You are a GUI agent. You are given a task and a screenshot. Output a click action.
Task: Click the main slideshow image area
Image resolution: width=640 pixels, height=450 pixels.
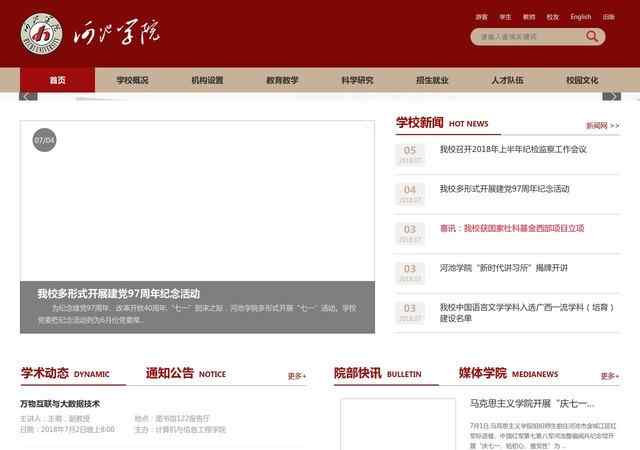(x=197, y=201)
